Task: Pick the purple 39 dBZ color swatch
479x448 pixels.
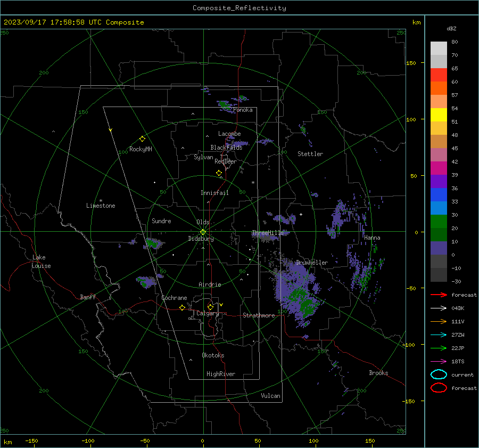Action: 439,181
